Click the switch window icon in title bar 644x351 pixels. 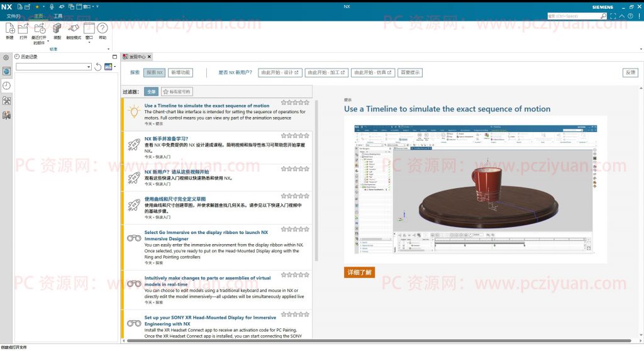click(x=71, y=6)
